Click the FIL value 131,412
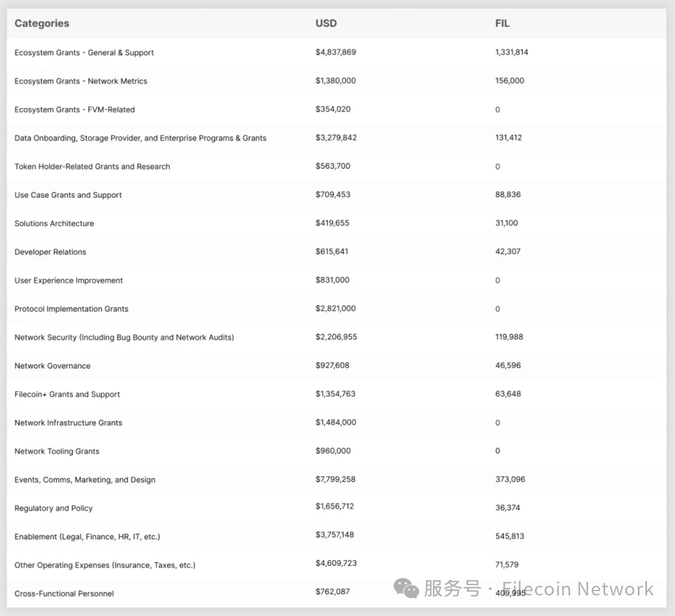 [509, 138]
